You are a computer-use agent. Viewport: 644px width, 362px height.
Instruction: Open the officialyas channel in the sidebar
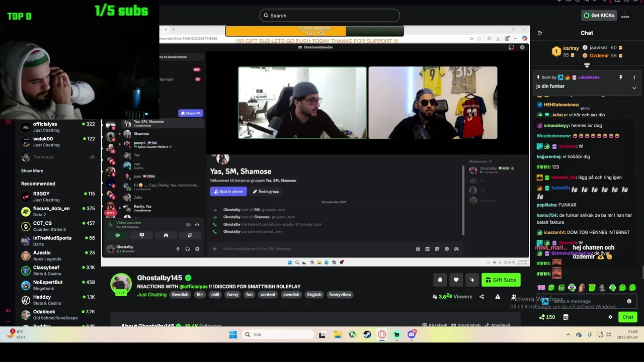click(58, 127)
